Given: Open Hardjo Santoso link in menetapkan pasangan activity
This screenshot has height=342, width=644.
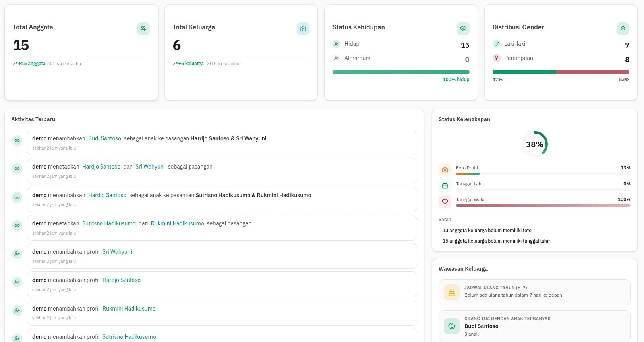Looking at the screenshot, I should point(101,167).
